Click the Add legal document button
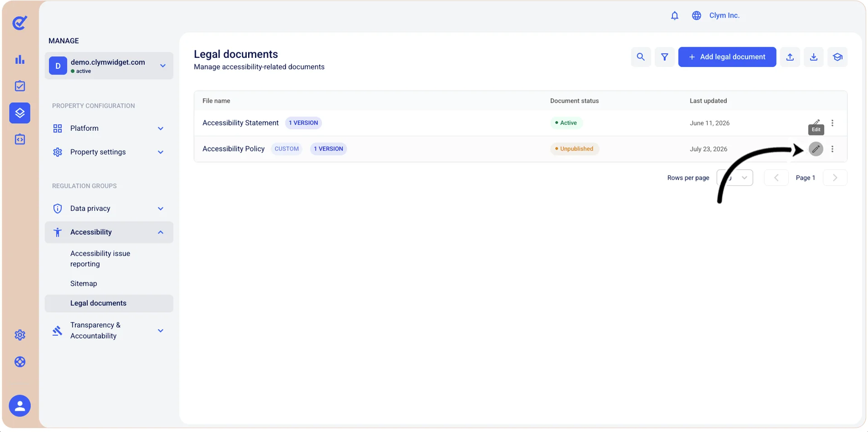The image size is (868, 432). [727, 57]
